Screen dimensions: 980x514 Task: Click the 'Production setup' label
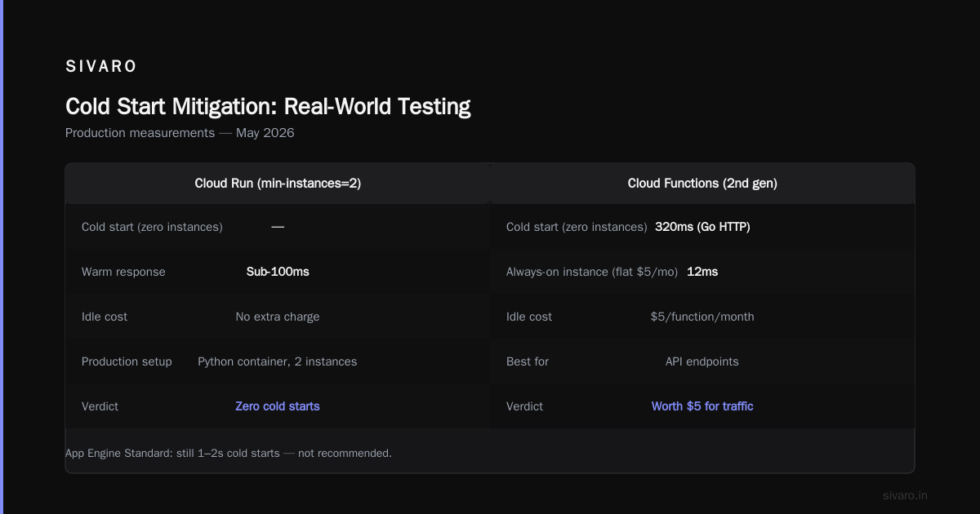(127, 361)
